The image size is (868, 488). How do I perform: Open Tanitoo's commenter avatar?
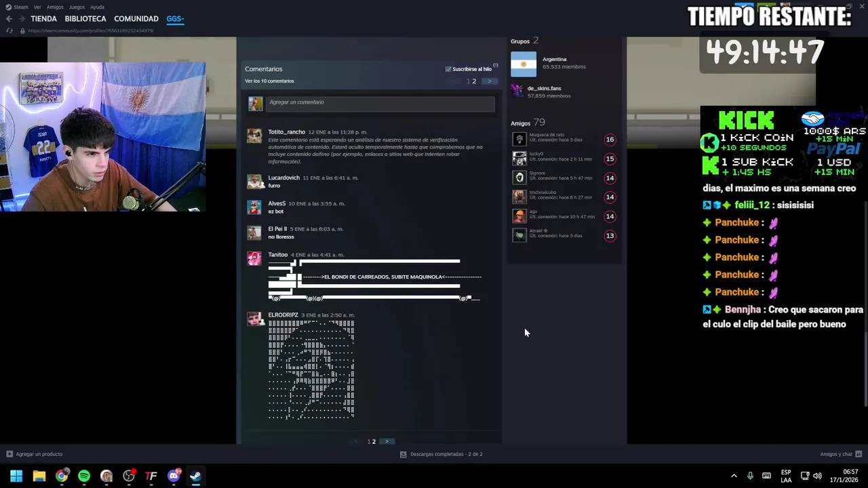254,258
